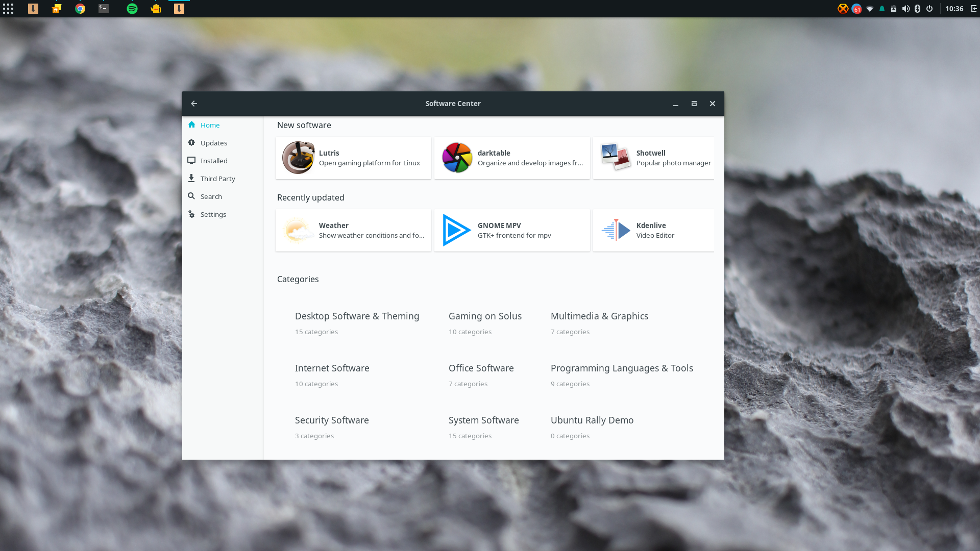This screenshot has height=551, width=980.
Task: Open the System Software category
Action: coord(483,427)
